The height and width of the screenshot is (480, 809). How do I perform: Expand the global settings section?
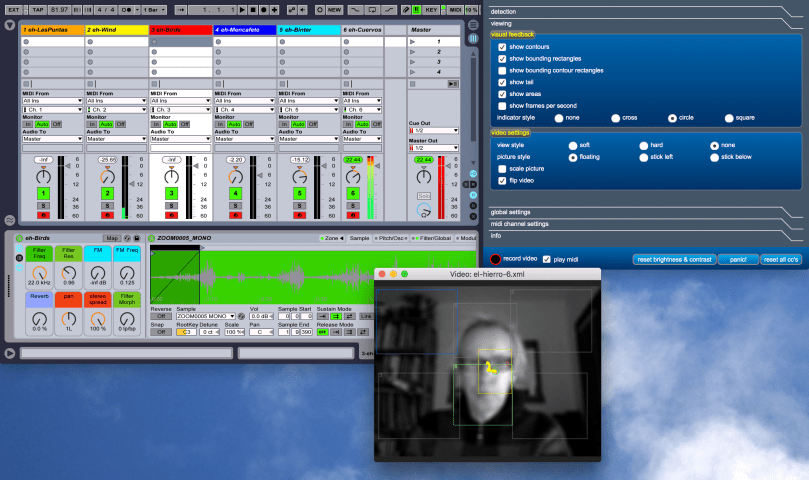click(x=511, y=212)
